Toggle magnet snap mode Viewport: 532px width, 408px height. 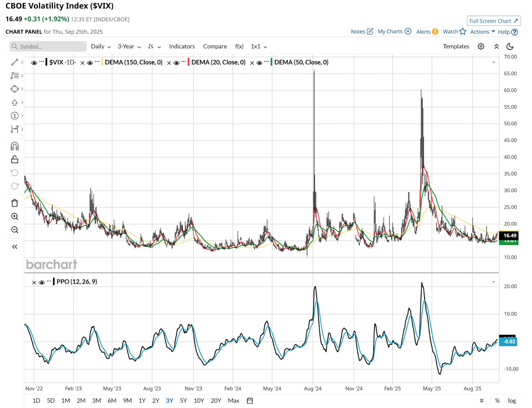(x=15, y=146)
